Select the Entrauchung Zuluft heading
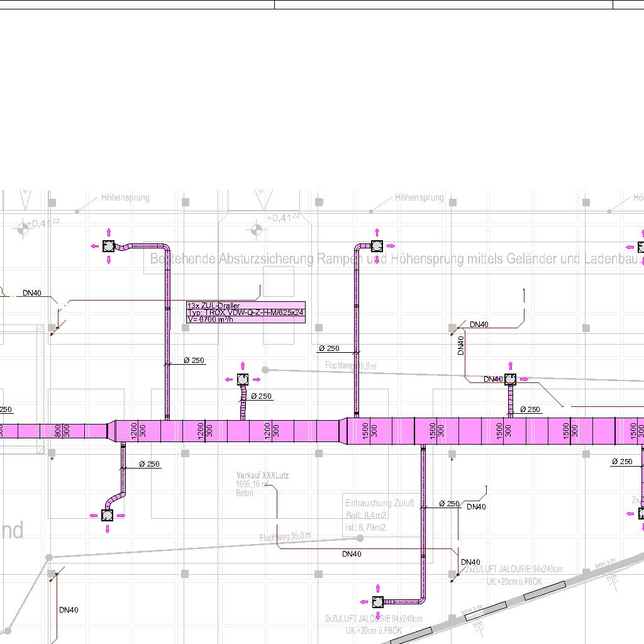 coord(379,503)
